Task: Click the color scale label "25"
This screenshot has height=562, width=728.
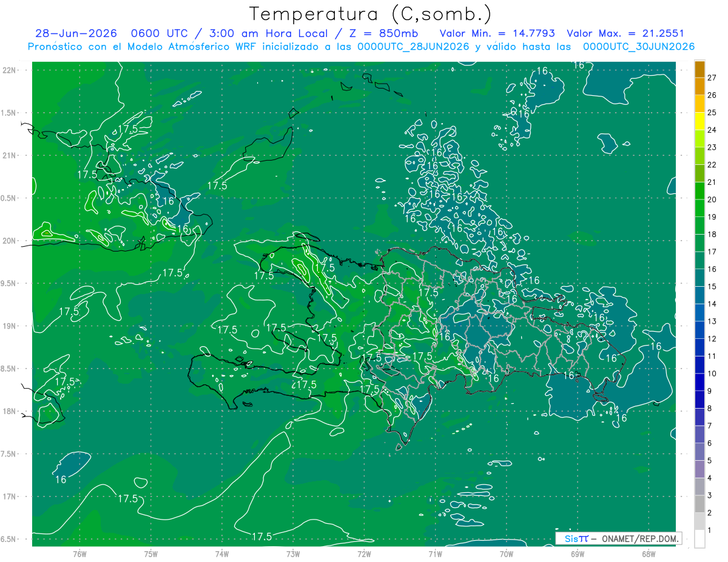Action: point(712,113)
